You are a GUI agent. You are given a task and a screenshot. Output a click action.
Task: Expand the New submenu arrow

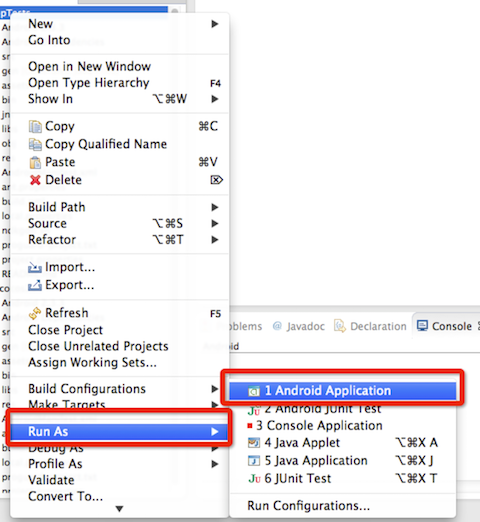coord(215,24)
